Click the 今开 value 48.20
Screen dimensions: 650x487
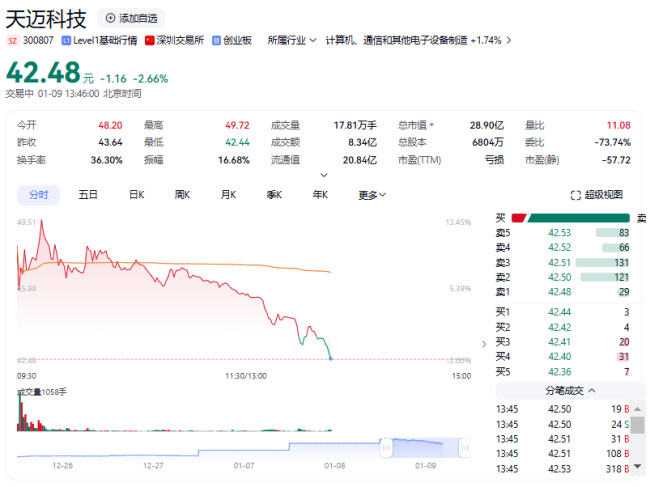pyautogui.click(x=110, y=125)
